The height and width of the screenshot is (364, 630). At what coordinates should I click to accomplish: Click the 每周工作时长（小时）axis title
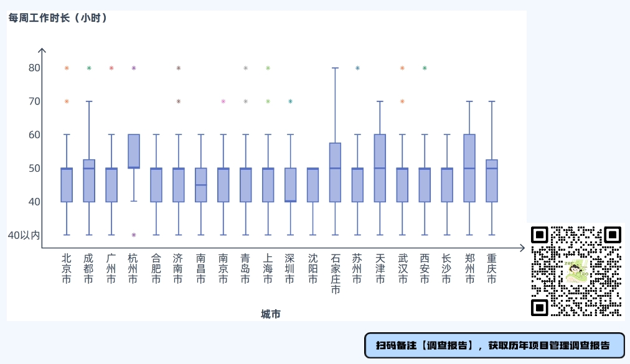(58, 18)
